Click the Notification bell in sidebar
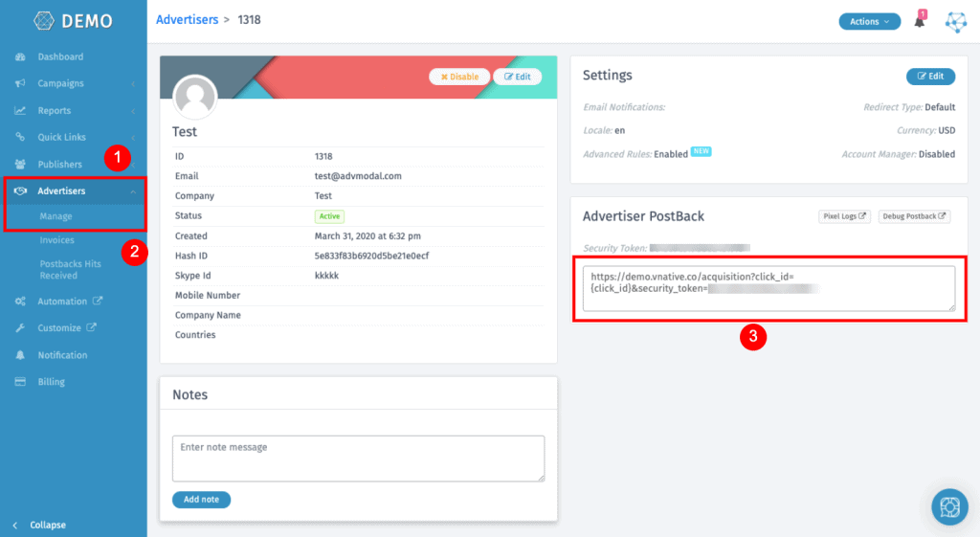The height and width of the screenshot is (537, 980). 20,355
